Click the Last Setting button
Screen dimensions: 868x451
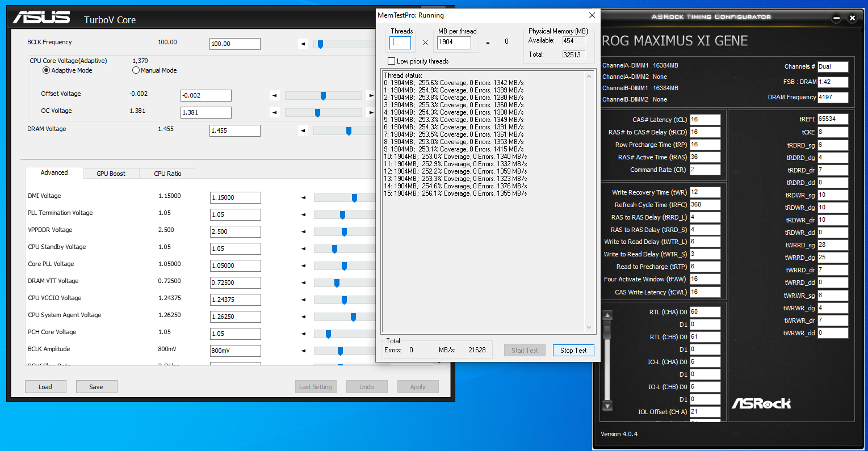316,387
